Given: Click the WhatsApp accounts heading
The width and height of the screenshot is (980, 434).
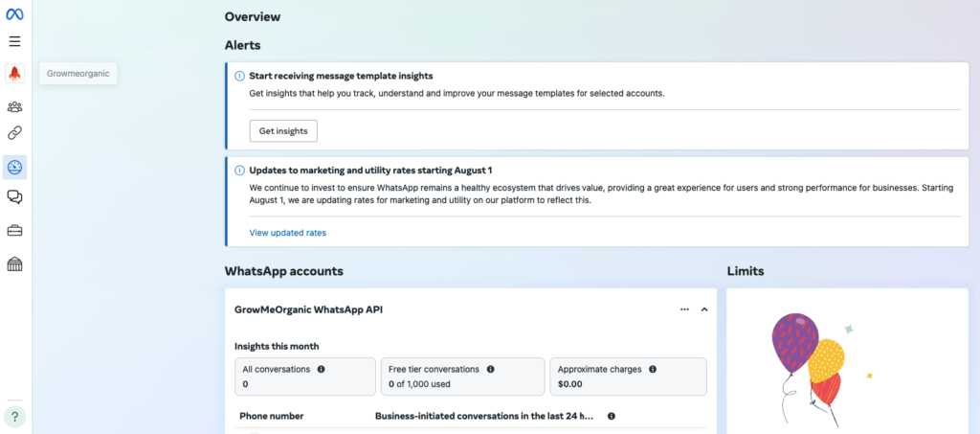Looking at the screenshot, I should click(283, 271).
